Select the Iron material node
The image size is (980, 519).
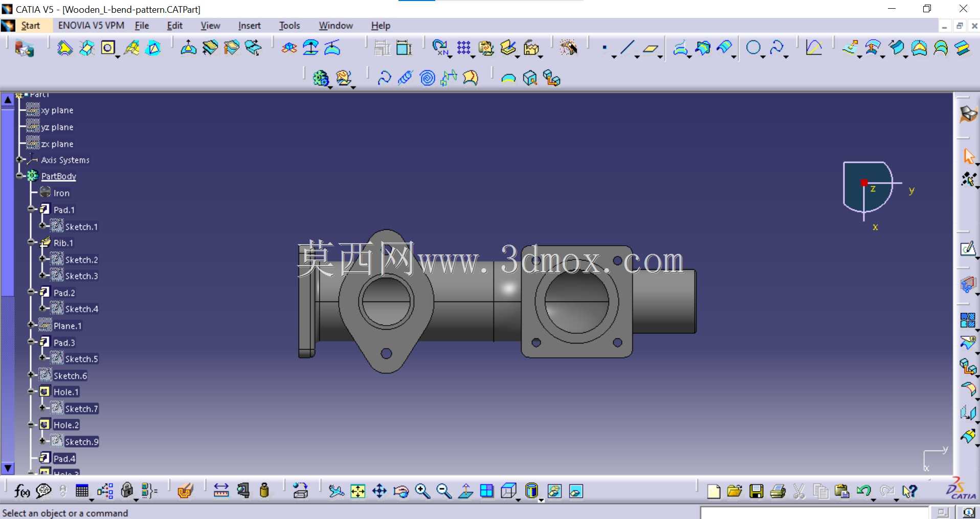point(61,193)
